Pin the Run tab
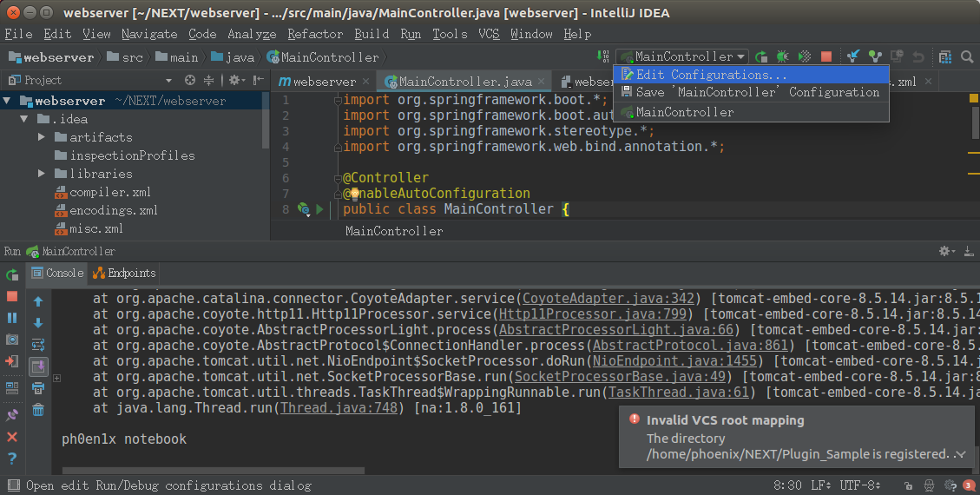 (12, 415)
